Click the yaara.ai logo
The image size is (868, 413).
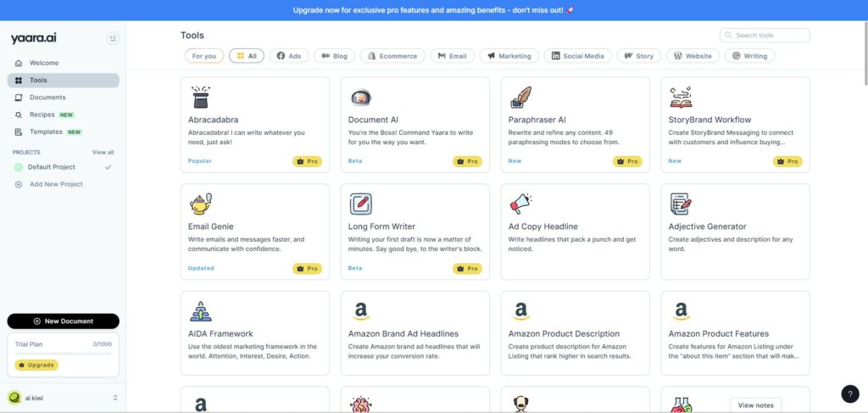click(x=33, y=38)
